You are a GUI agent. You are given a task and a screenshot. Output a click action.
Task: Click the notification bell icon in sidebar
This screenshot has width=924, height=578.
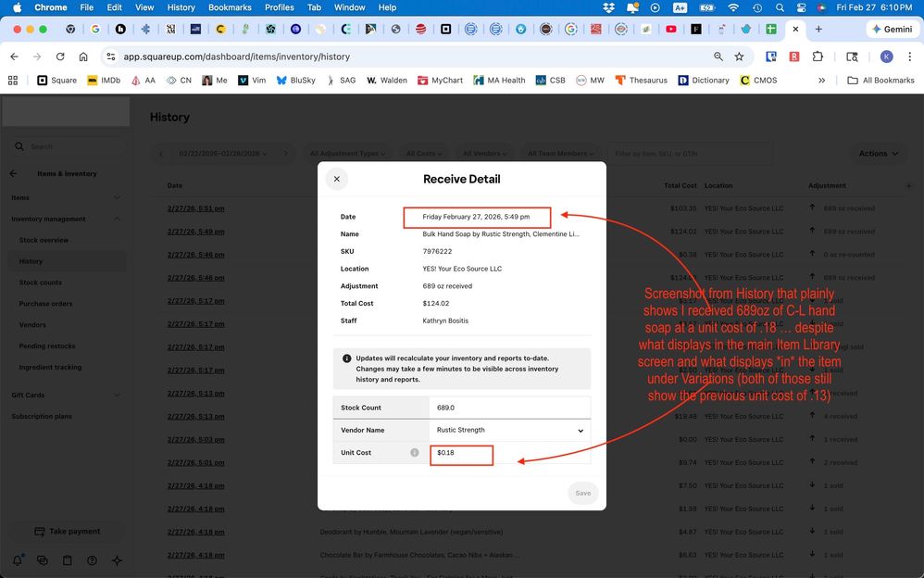click(x=17, y=560)
